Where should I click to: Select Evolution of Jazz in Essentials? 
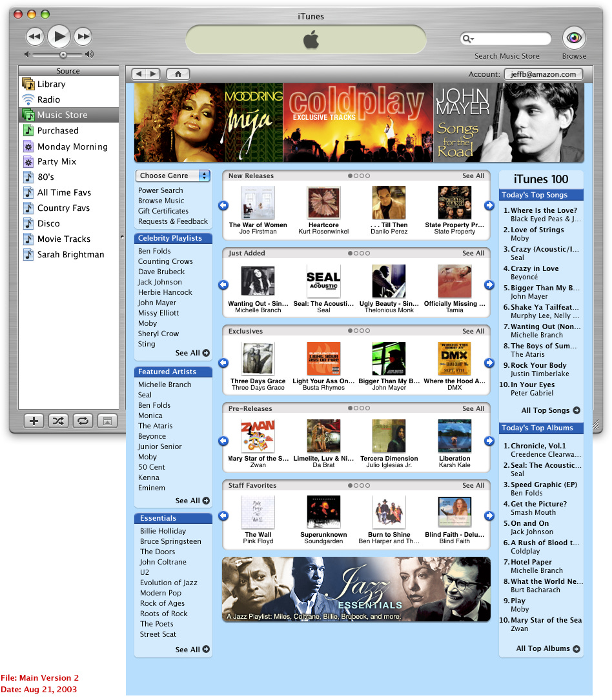168,583
